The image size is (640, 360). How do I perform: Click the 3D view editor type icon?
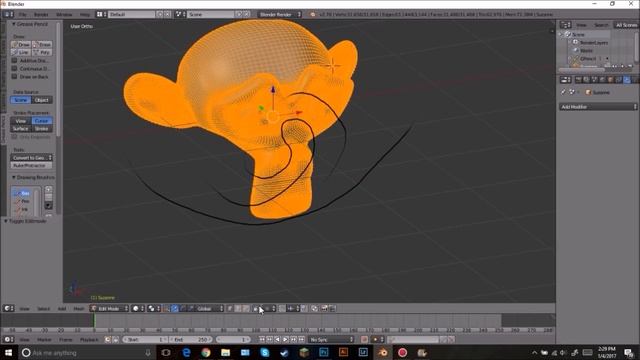point(9,309)
